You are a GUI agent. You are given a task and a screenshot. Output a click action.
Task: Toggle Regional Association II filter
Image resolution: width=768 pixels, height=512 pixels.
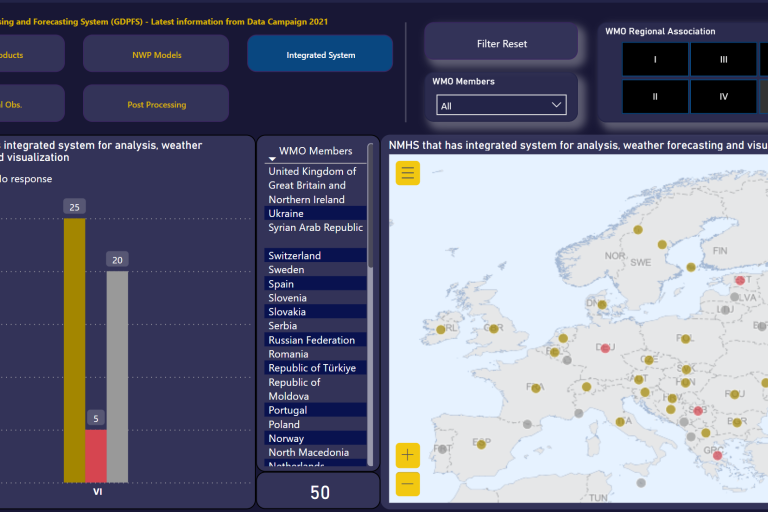click(x=655, y=97)
